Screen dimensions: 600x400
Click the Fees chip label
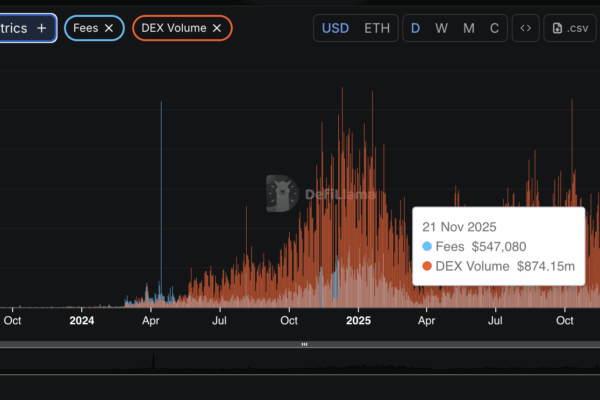86,28
